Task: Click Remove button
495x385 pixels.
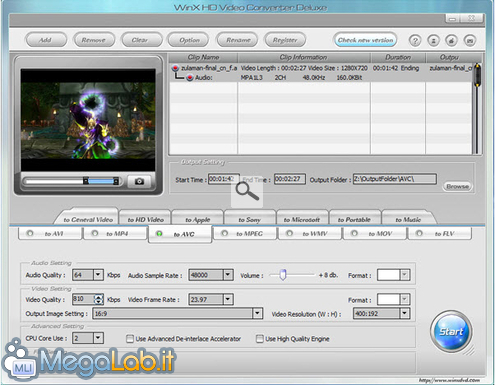Action: click(x=94, y=40)
